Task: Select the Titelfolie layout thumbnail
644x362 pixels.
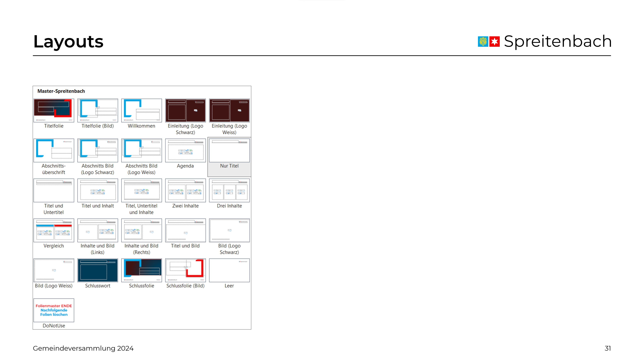Action: (x=54, y=110)
